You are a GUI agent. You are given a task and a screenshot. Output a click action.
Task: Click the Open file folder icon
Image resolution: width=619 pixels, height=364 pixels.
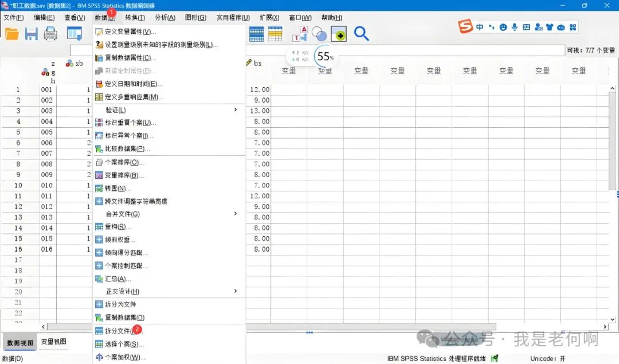tap(12, 34)
